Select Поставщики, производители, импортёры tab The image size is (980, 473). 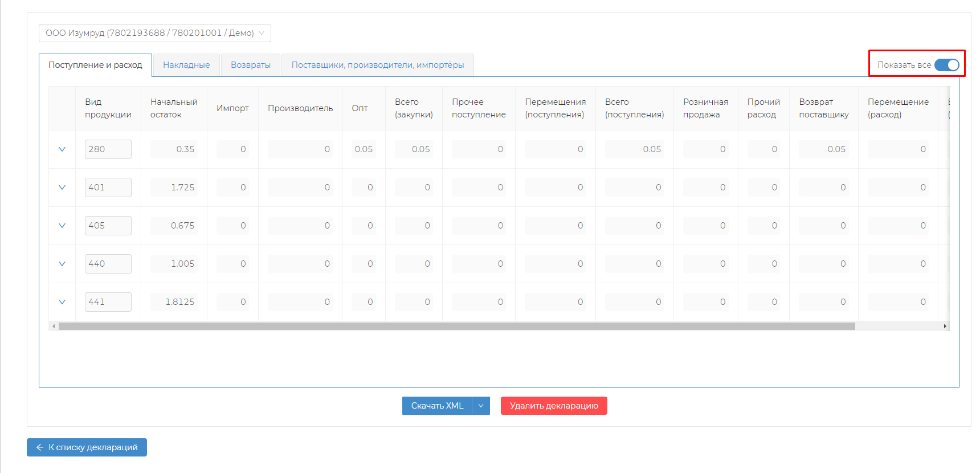[x=377, y=65]
